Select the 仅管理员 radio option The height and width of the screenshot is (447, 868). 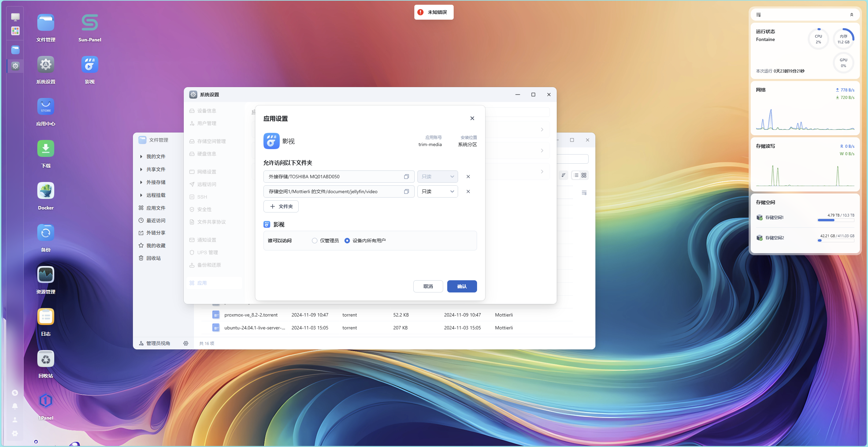pos(315,241)
